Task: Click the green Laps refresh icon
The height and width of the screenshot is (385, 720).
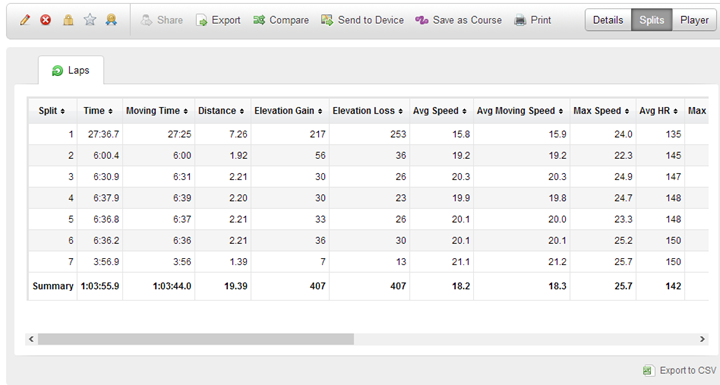Action: point(57,70)
